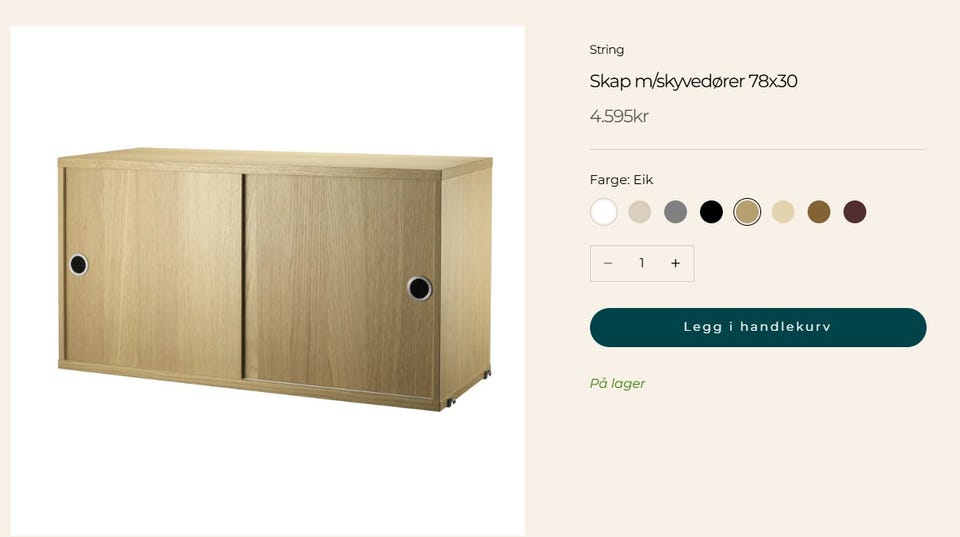Add item via Legg i handlekurv
960x537 pixels.
tap(758, 327)
